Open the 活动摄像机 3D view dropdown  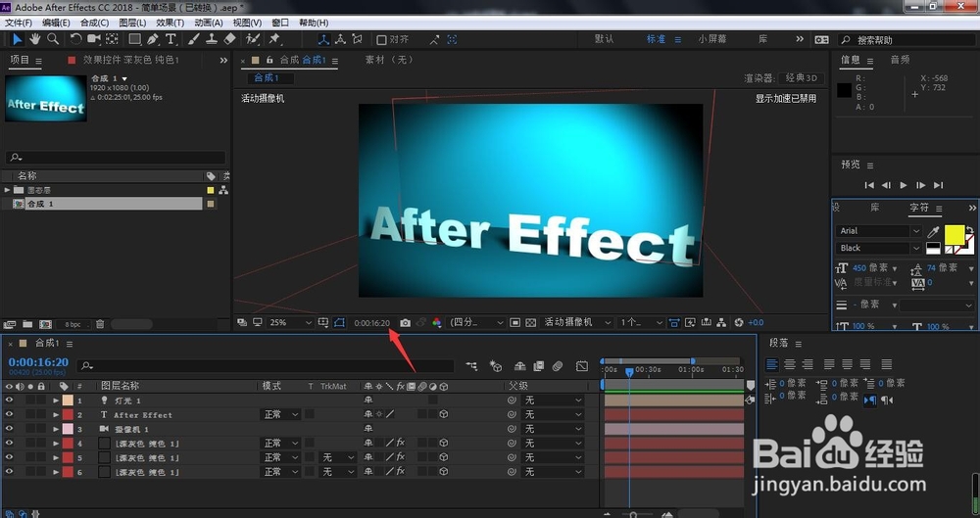(577, 322)
